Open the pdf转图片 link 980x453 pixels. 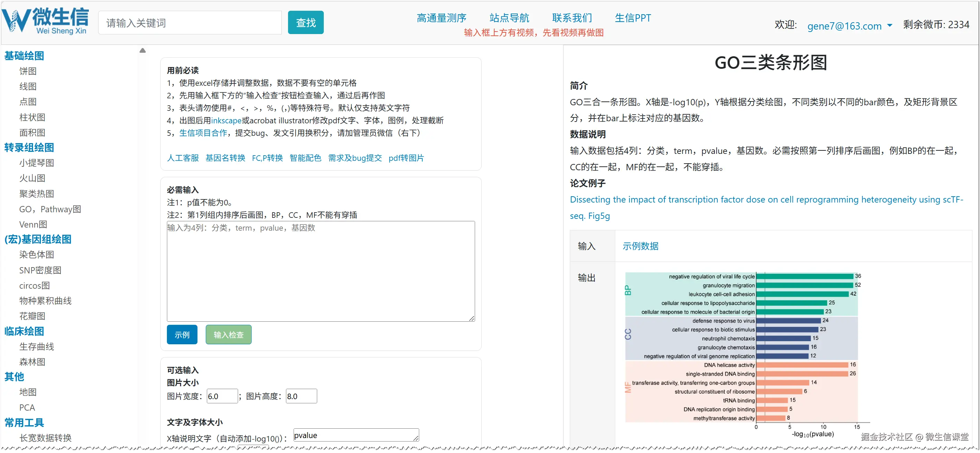coord(406,158)
